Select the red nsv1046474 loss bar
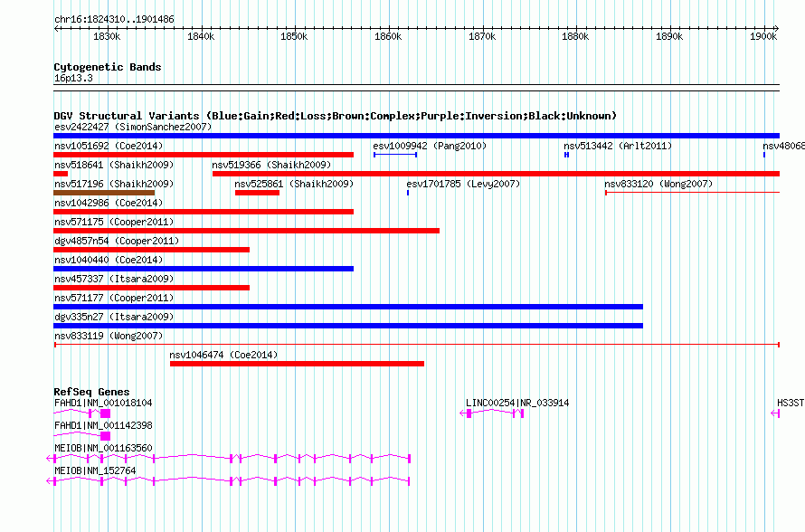805x532 pixels. [x=298, y=364]
